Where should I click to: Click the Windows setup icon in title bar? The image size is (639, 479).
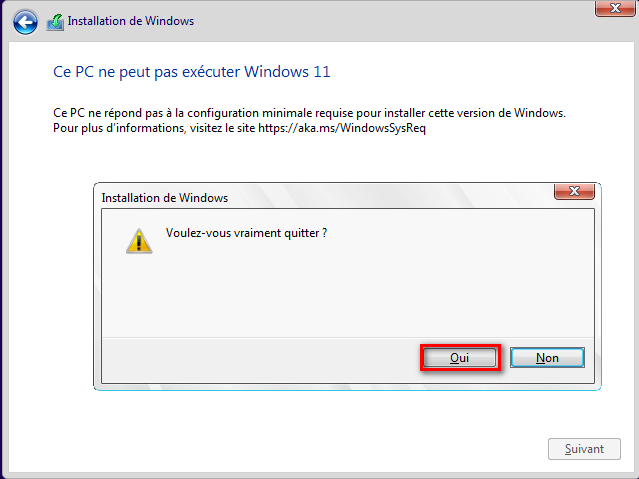(x=55, y=21)
